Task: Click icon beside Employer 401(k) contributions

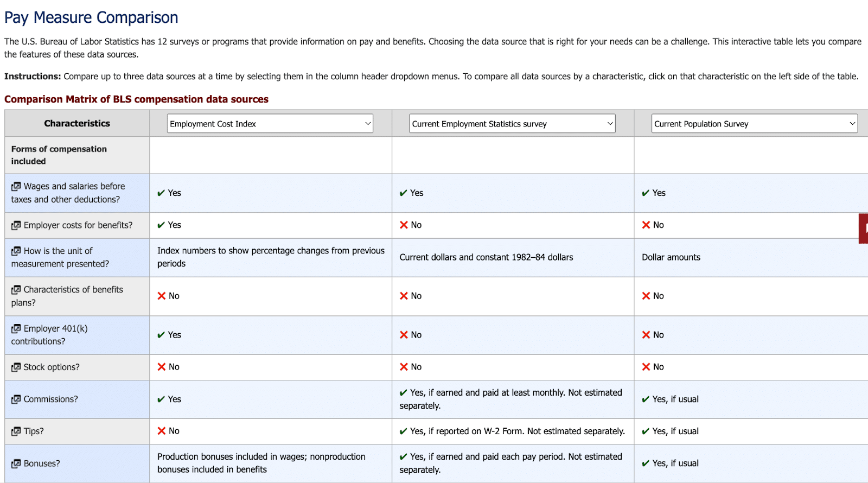Action: click(16, 329)
